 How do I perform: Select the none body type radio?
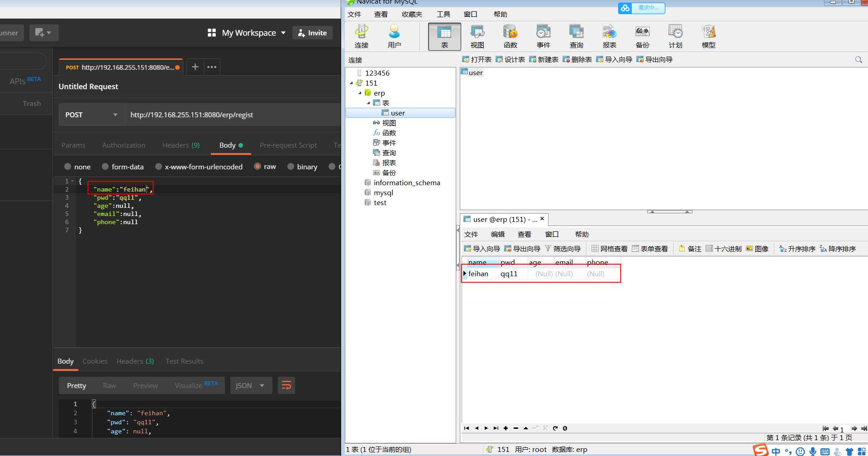pyautogui.click(x=68, y=167)
